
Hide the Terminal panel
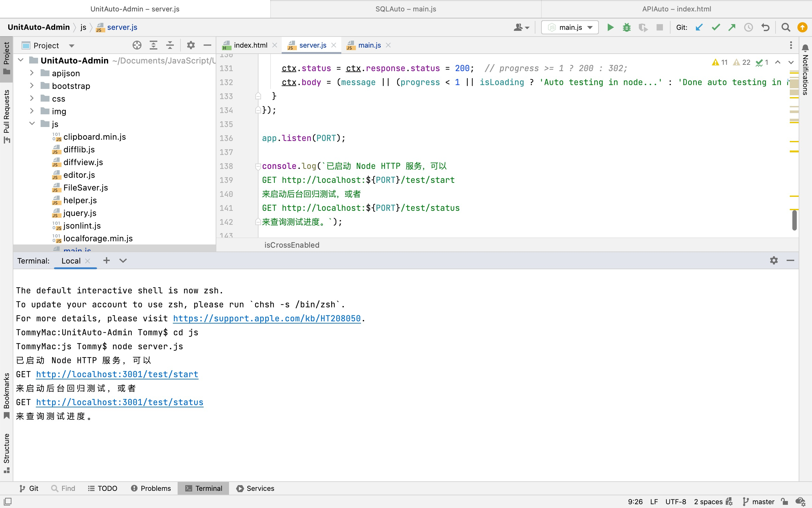click(x=790, y=260)
